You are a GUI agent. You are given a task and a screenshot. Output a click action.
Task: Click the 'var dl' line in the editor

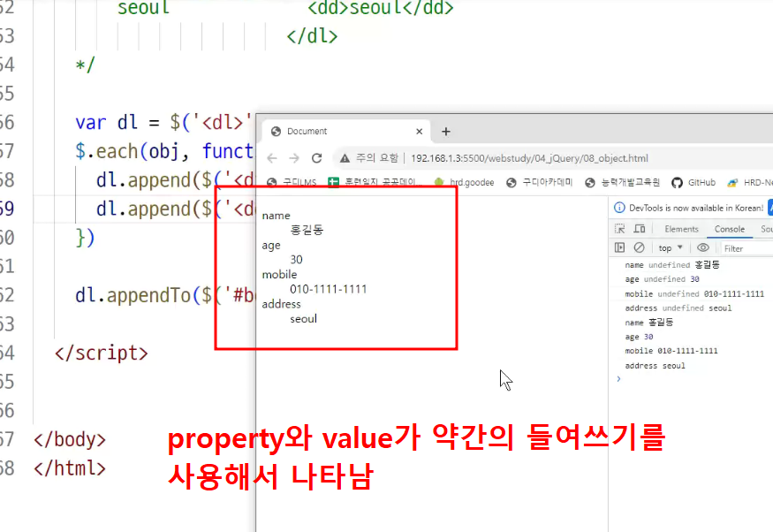pyautogui.click(x=164, y=122)
